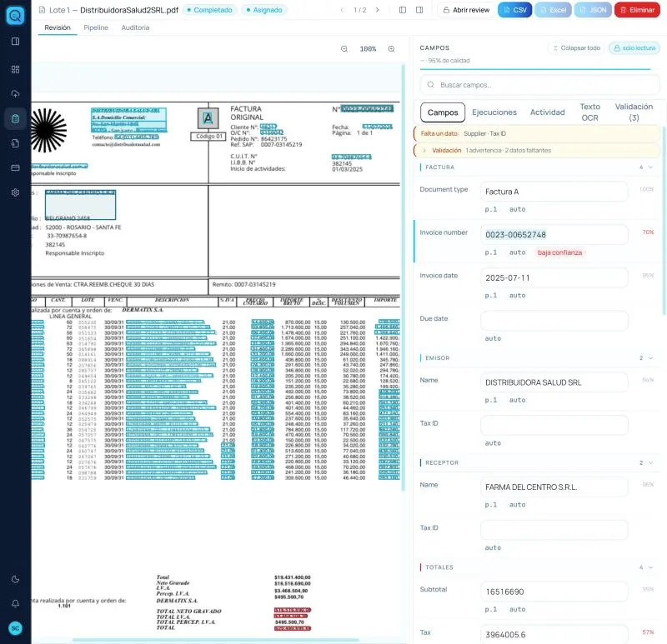Switch to the Pipeline tab
667x644 pixels.
point(96,27)
